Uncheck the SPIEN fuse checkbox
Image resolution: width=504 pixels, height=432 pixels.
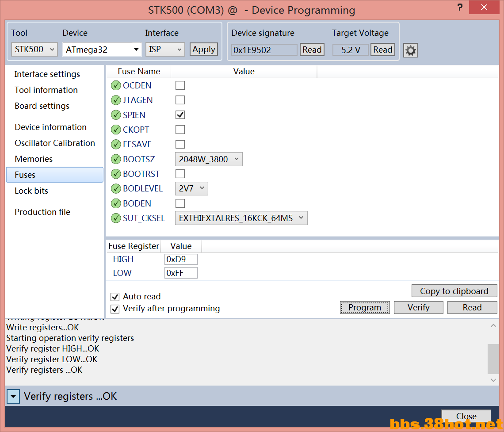pyautogui.click(x=180, y=115)
